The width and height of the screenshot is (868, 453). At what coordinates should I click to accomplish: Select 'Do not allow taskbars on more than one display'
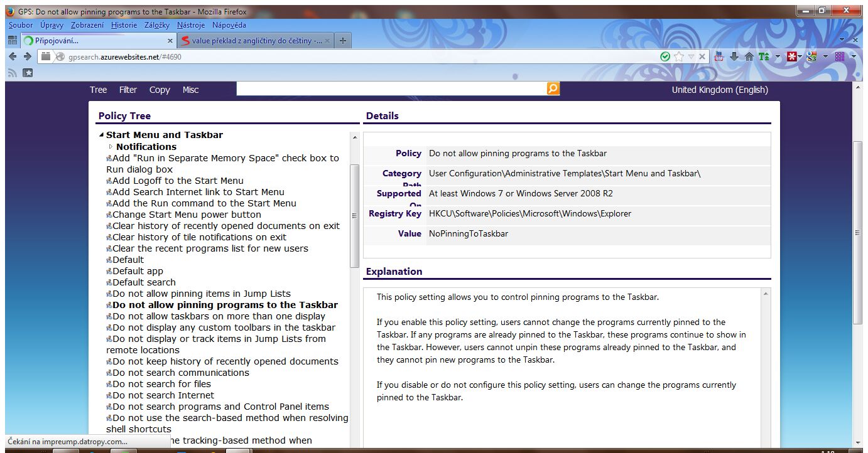(x=219, y=316)
